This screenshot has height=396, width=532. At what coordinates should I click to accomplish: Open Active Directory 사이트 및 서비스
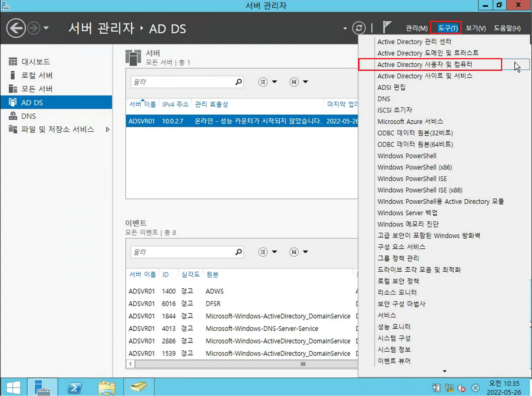[x=425, y=76]
